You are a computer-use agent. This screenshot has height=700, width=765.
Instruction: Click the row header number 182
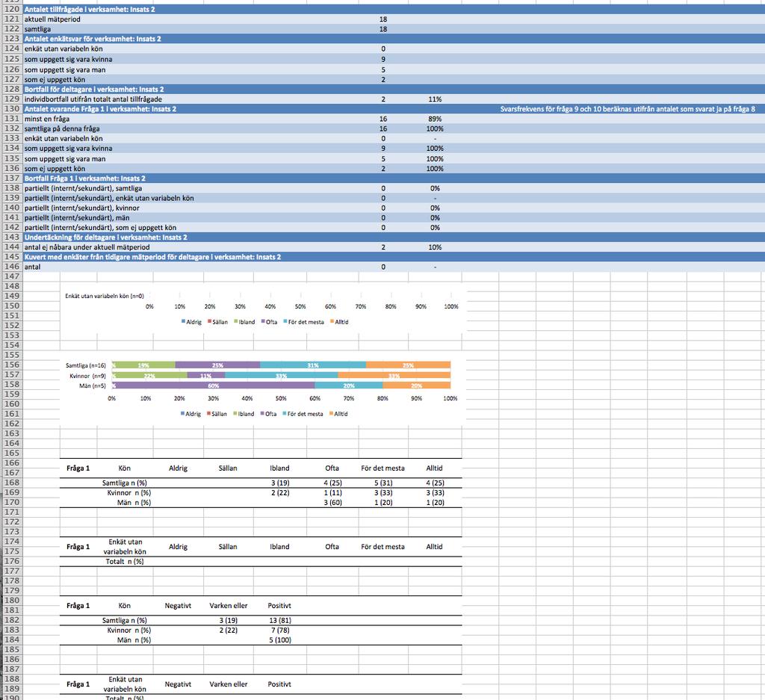point(12,620)
